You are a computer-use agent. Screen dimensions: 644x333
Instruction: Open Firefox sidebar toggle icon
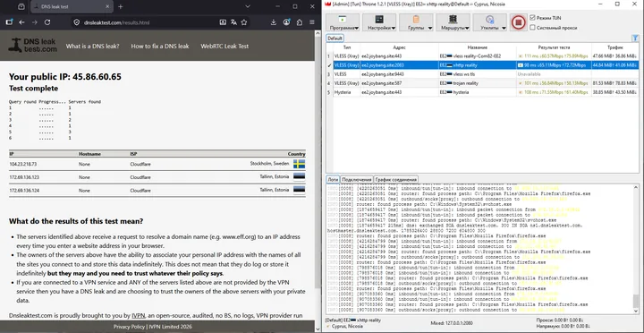coord(9,22)
